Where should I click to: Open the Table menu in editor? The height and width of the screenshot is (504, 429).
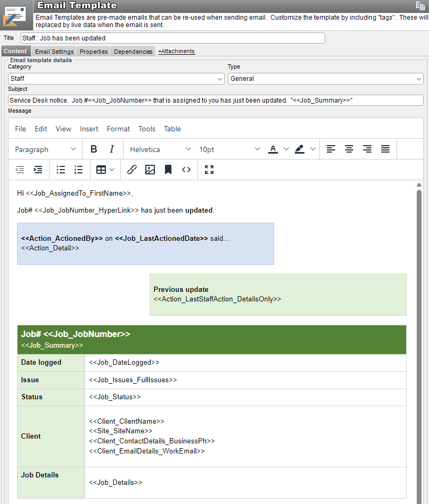click(x=172, y=129)
